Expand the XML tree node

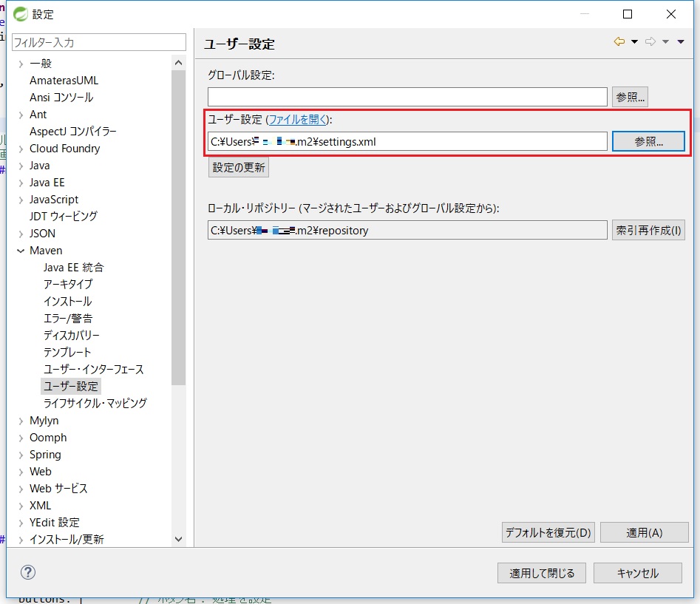tap(21, 506)
